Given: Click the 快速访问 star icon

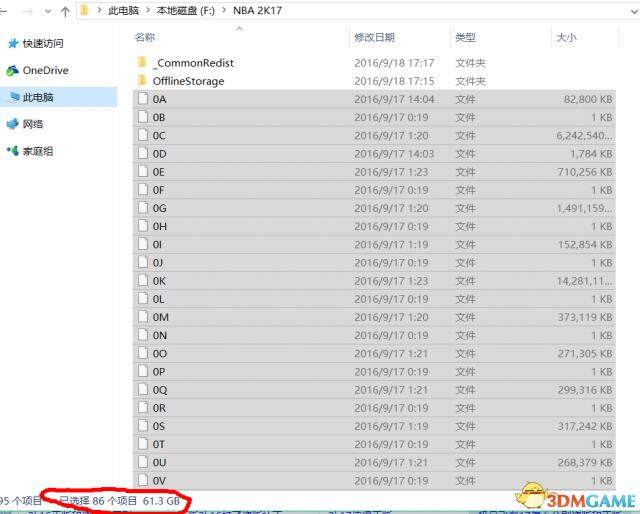Looking at the screenshot, I should pyautogui.click(x=13, y=43).
